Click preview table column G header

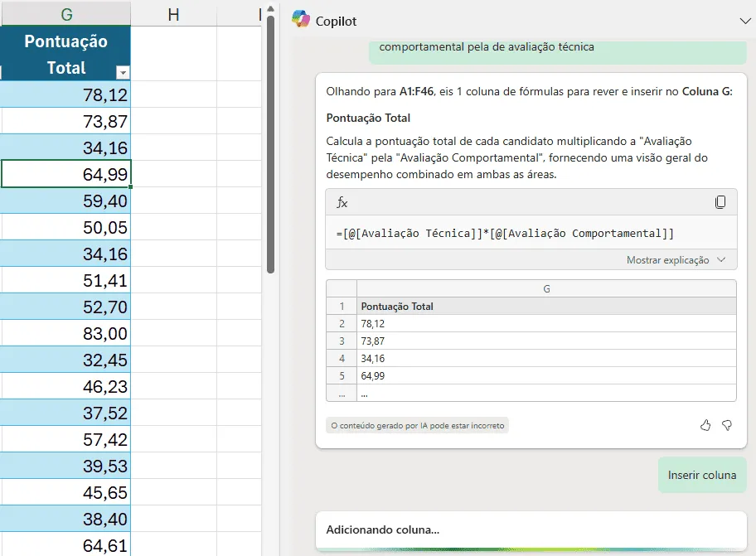(546, 288)
